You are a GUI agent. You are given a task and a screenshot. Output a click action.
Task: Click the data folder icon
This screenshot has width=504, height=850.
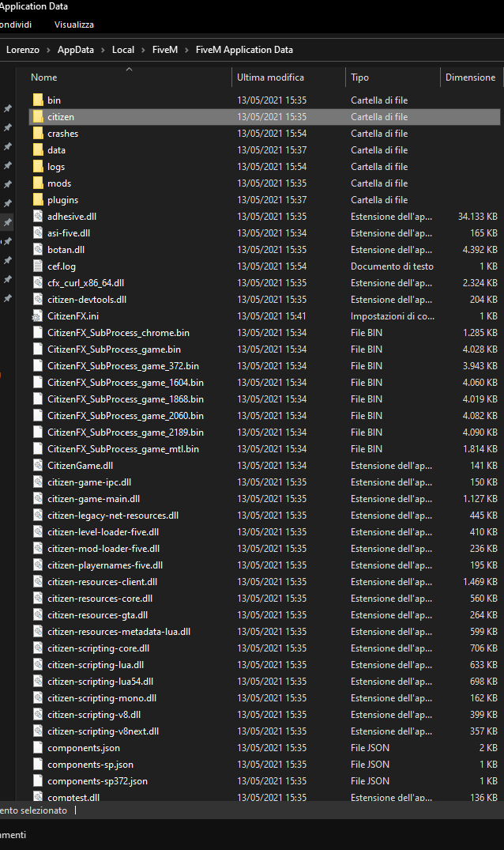[38, 149]
